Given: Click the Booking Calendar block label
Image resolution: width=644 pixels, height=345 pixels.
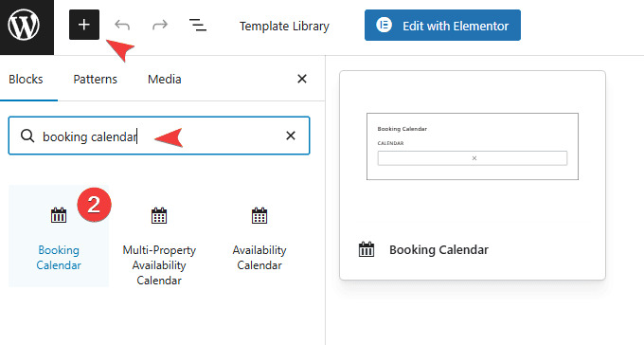Looking at the screenshot, I should [x=59, y=258].
